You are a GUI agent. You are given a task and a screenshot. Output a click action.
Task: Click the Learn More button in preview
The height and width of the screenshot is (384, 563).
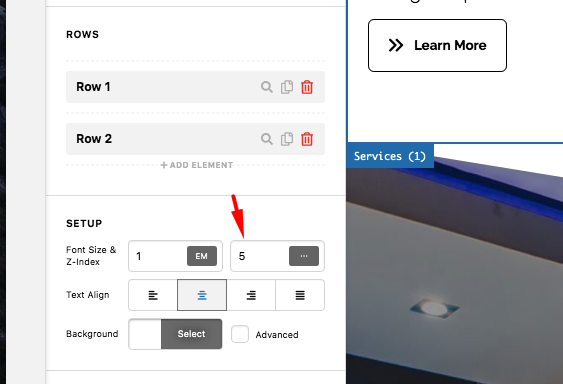tap(437, 46)
